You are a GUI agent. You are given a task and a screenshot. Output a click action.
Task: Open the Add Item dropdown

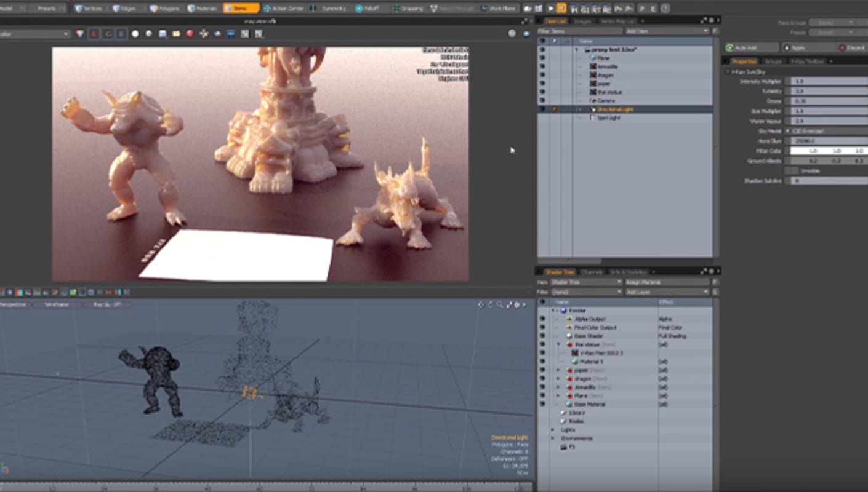coord(667,31)
